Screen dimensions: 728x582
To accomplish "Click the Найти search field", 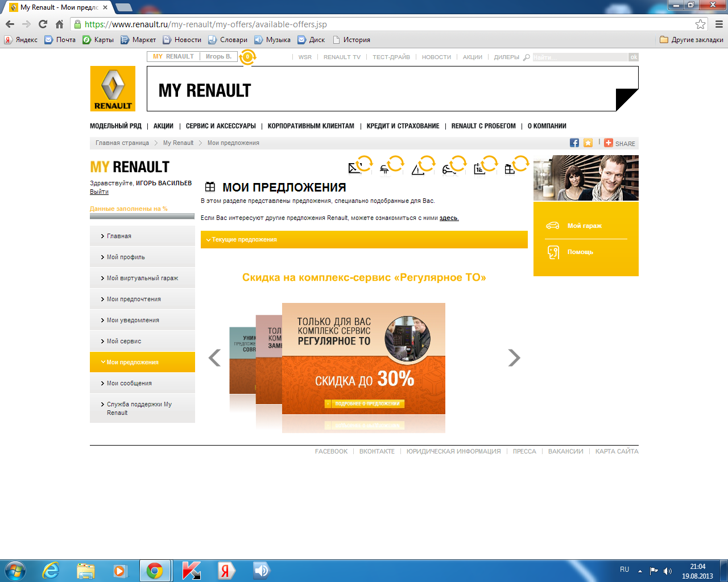I will (x=580, y=57).
